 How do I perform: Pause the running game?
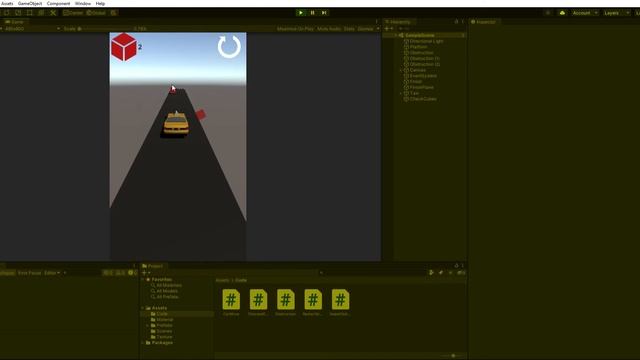click(x=313, y=13)
